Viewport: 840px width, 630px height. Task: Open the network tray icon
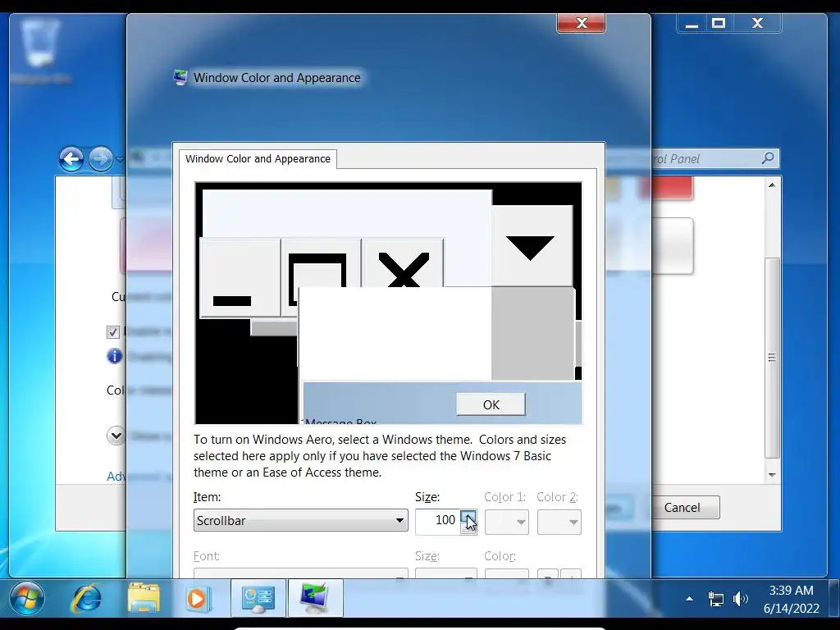click(715, 598)
